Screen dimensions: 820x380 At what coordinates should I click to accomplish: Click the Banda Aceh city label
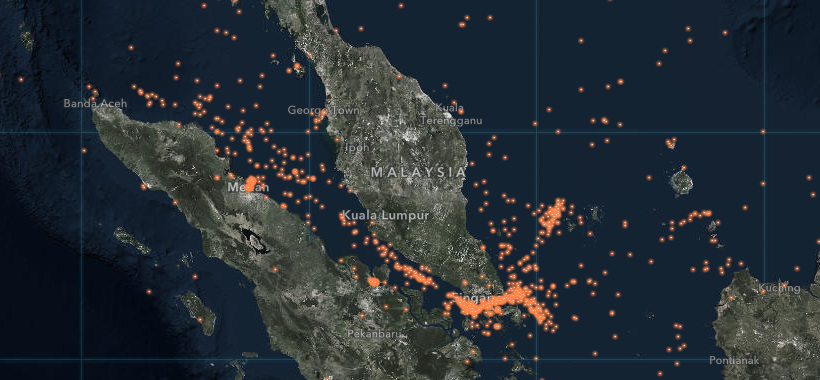[x=95, y=103]
